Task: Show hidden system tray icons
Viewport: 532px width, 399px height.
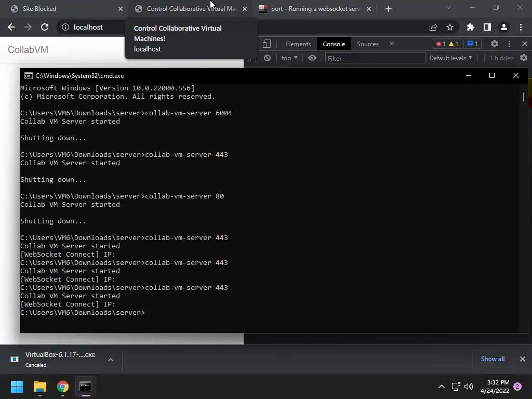Action: tap(442, 387)
